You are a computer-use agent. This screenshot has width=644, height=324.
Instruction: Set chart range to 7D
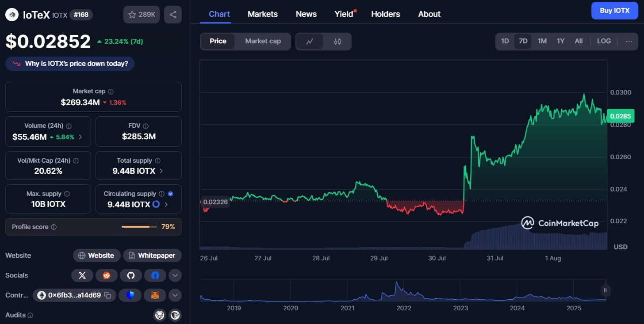pyautogui.click(x=523, y=41)
